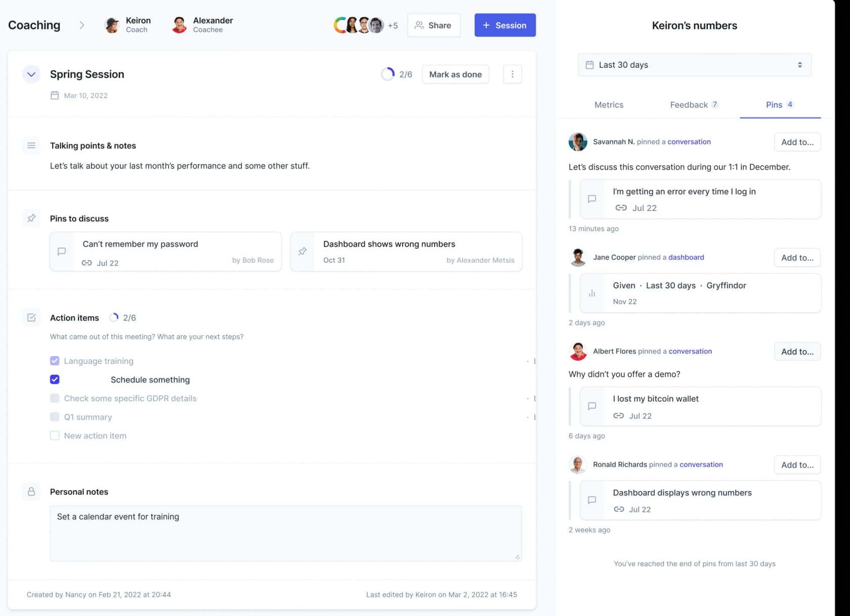Image resolution: width=850 pixels, height=616 pixels.
Task: Click the lock icon beside Personal notes
Action: 31,492
